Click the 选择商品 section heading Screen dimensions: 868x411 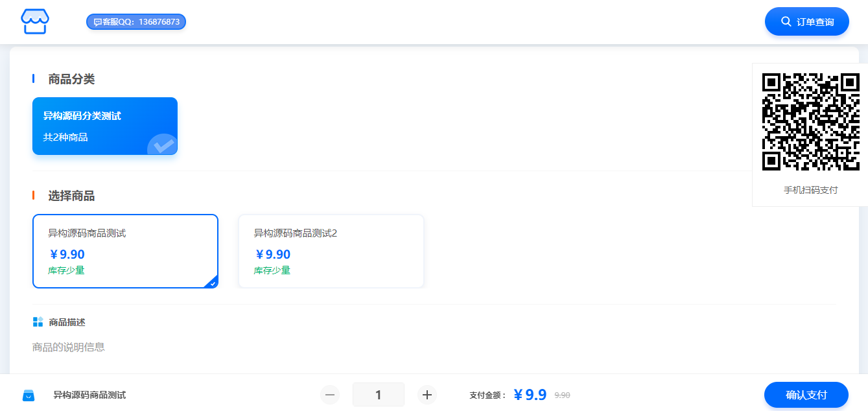click(x=71, y=196)
